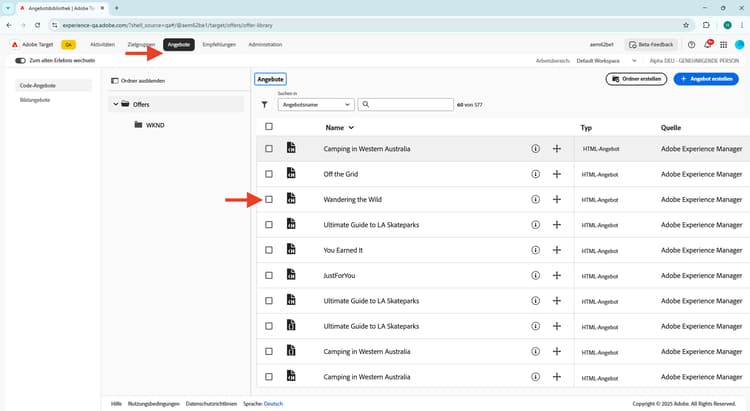Bookmark page with star icon
Viewport: 750px width, 411px height.
tap(686, 25)
